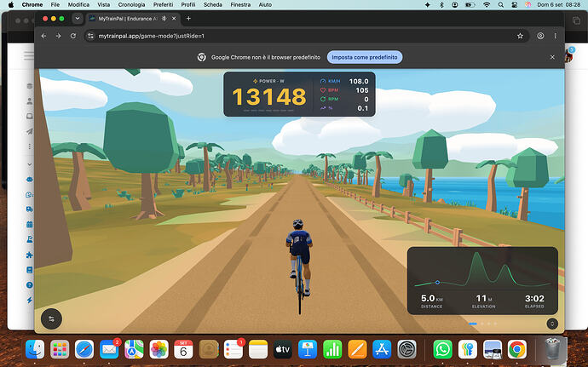This screenshot has height=367, width=588.
Task: Click the KM/H speed value 108.0
Action: (x=359, y=81)
